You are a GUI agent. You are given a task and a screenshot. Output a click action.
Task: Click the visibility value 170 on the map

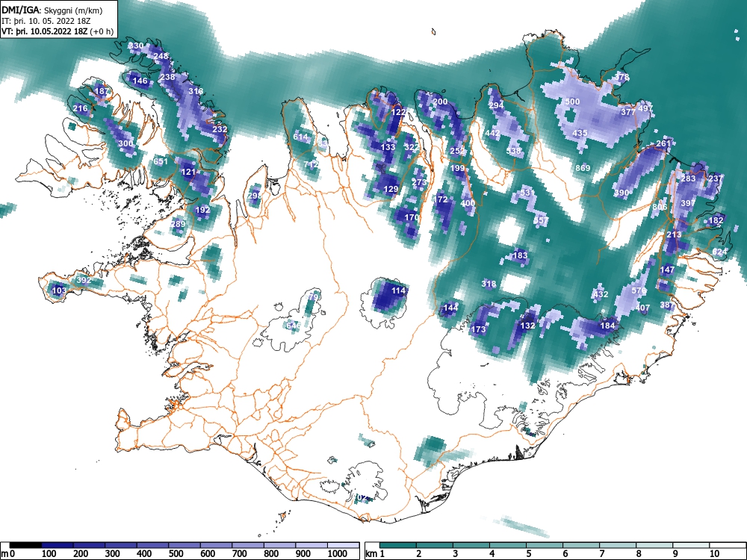[412, 217]
